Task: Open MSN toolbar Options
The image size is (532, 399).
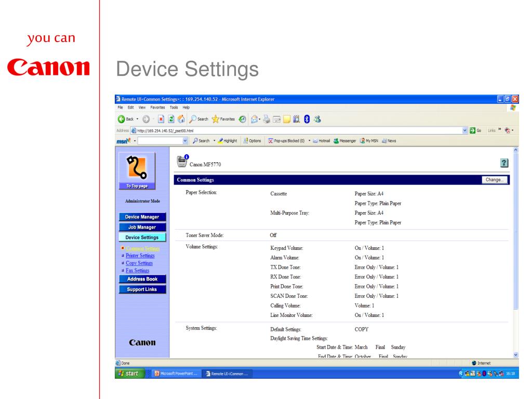Action: pyautogui.click(x=252, y=141)
